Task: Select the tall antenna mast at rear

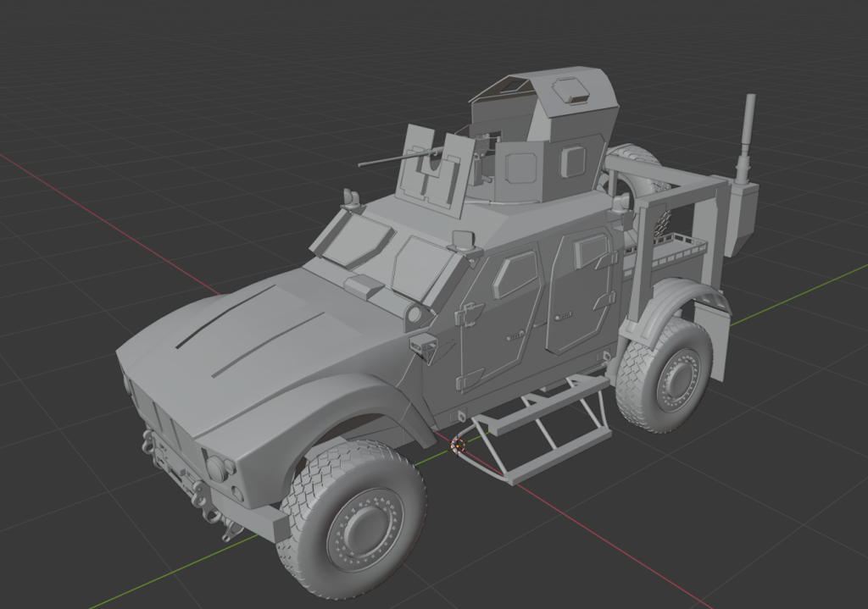Action: coord(749,136)
